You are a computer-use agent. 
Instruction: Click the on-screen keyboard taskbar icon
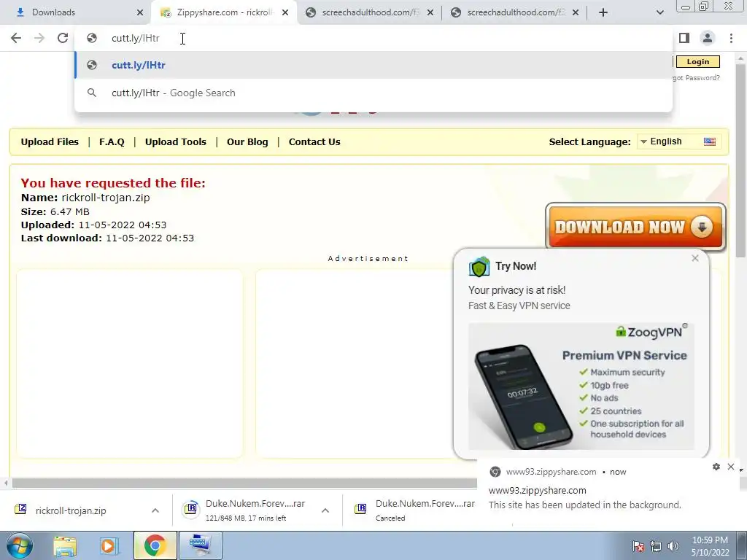click(200, 545)
